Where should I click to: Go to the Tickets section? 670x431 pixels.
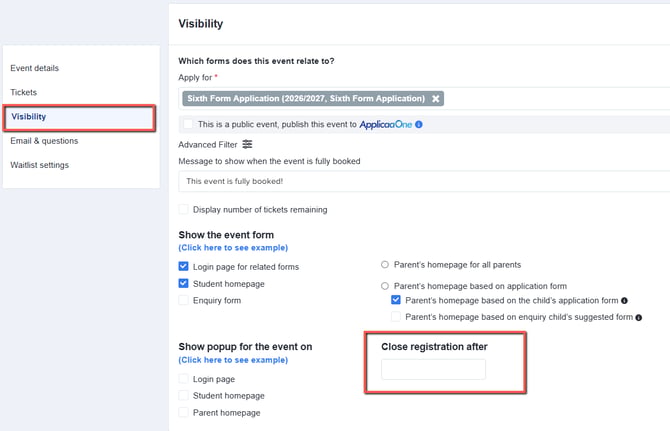coord(24,92)
